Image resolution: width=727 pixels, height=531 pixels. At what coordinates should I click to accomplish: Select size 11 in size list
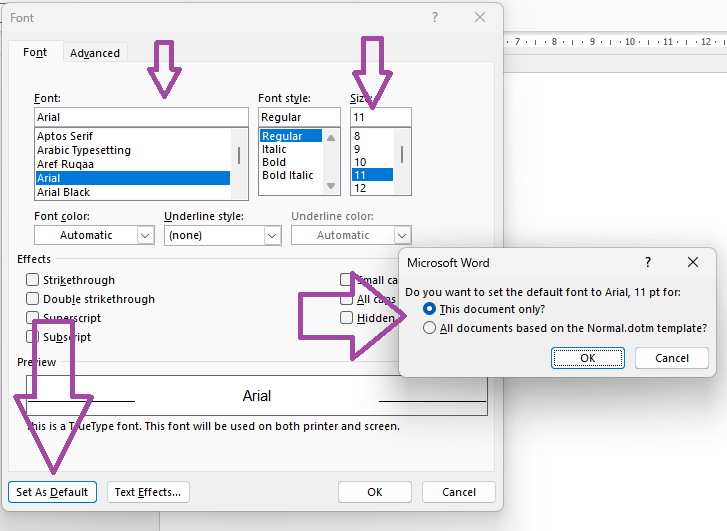372,175
